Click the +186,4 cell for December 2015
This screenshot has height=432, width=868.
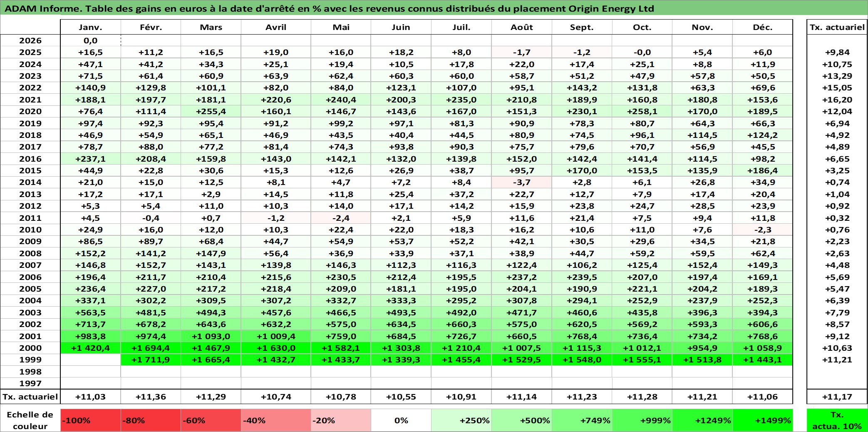point(763,170)
